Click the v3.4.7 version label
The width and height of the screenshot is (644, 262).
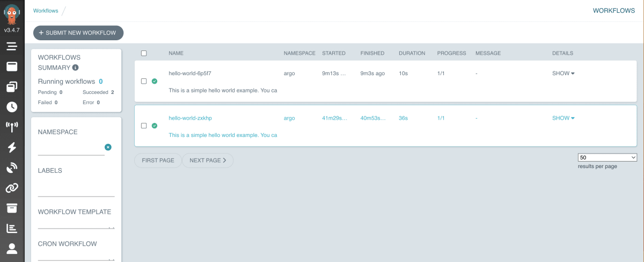(12, 30)
